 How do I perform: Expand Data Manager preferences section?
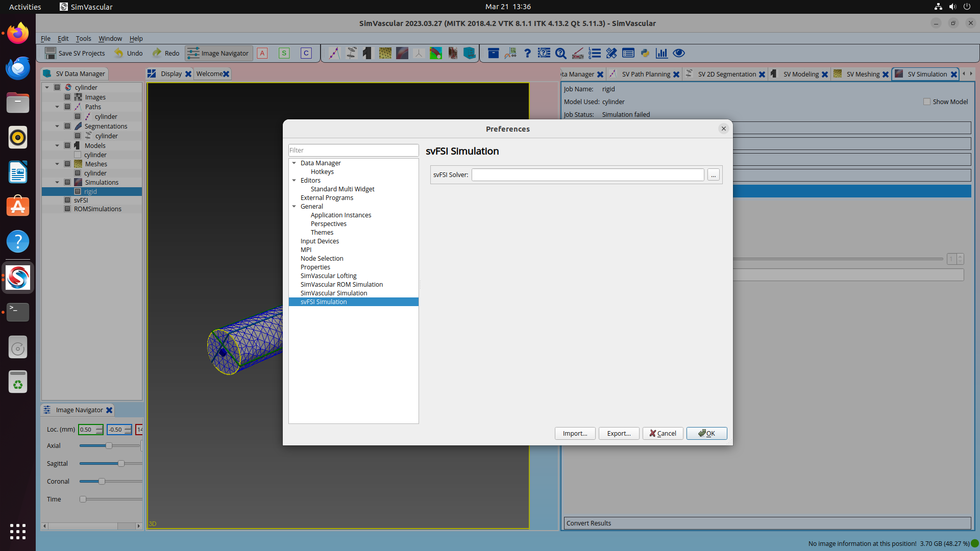(x=294, y=163)
